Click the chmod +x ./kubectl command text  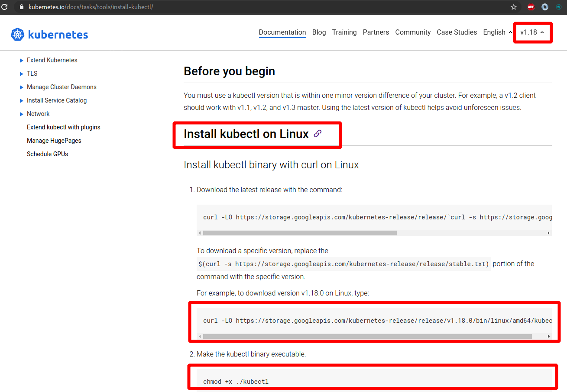[x=236, y=382]
